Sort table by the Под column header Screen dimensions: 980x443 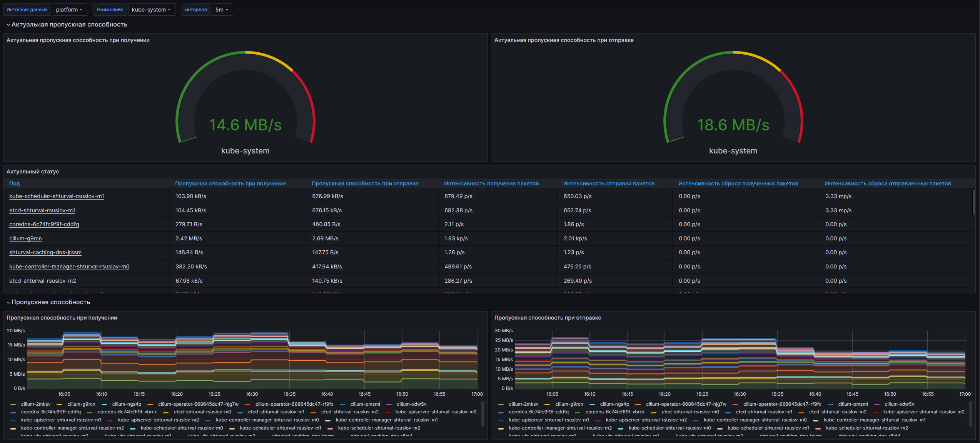15,183
